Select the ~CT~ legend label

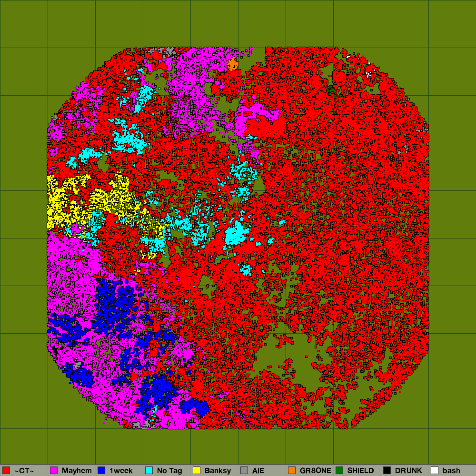pos(24,471)
